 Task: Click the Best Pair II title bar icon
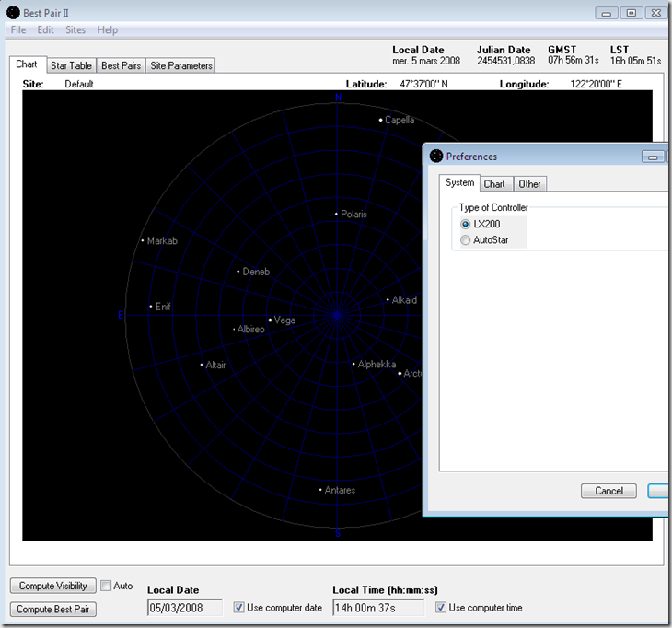13,13
